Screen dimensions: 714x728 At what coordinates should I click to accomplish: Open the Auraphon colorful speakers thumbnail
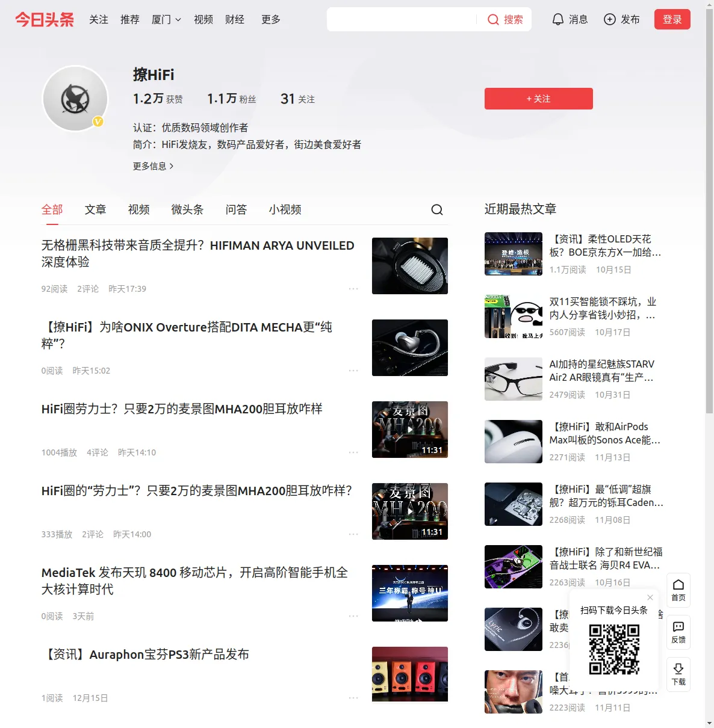[x=410, y=674]
